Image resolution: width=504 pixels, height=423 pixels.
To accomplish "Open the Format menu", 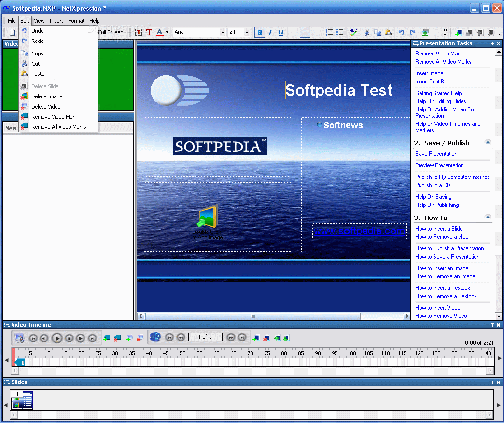I will [x=76, y=21].
